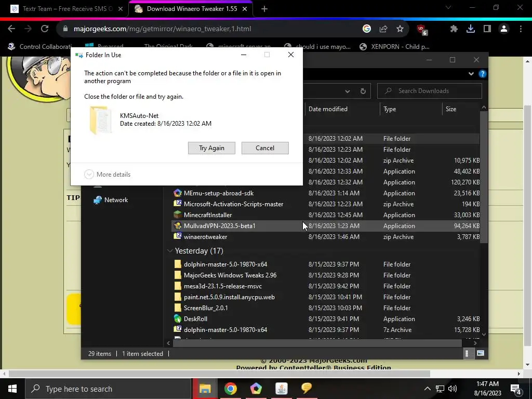
Task: Open Control Collaborati bookmark
Action: pos(40,46)
